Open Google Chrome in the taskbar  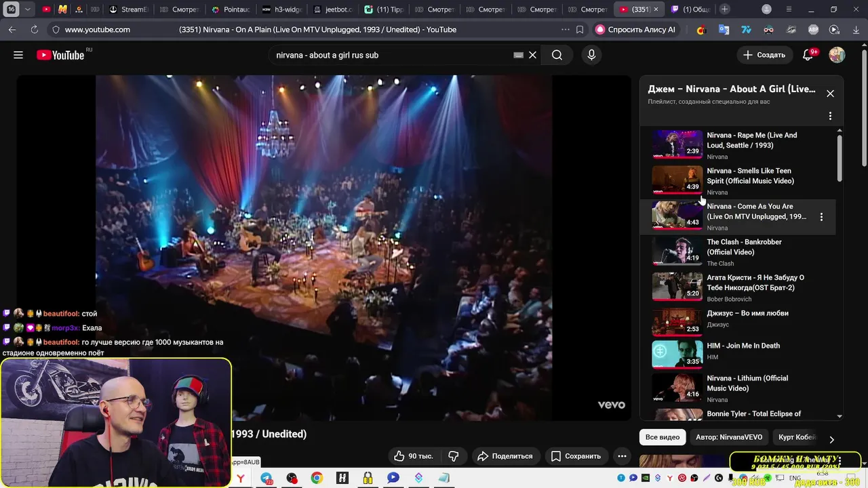pos(317,478)
